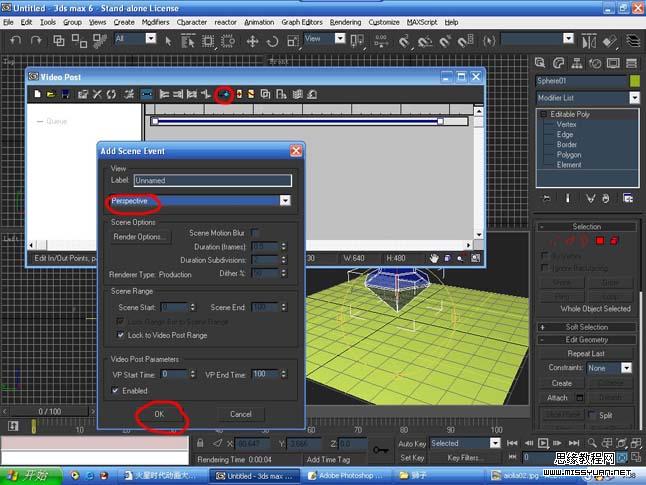This screenshot has width=646, height=485.
Task: Open the Constraints None dropdown
Action: point(626,368)
